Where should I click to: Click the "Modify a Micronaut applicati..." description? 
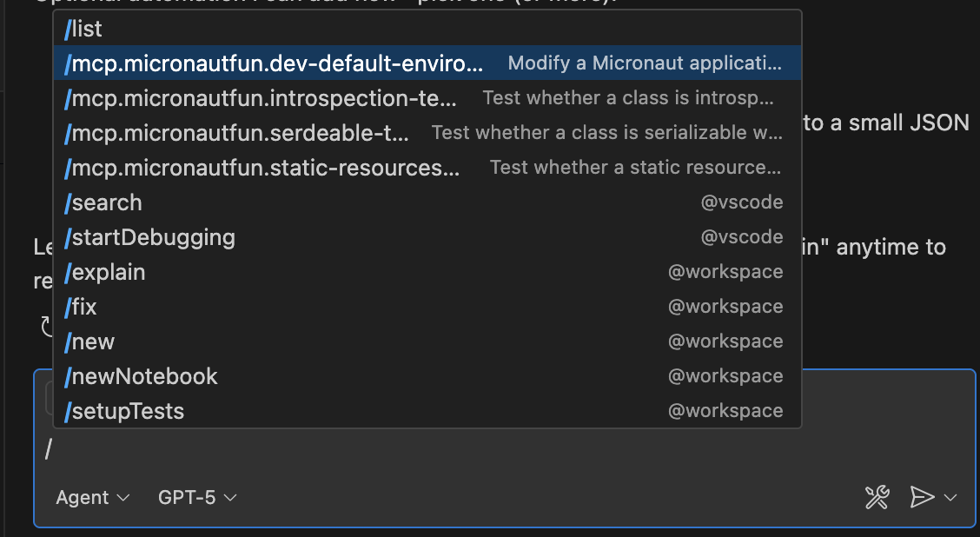pos(645,63)
